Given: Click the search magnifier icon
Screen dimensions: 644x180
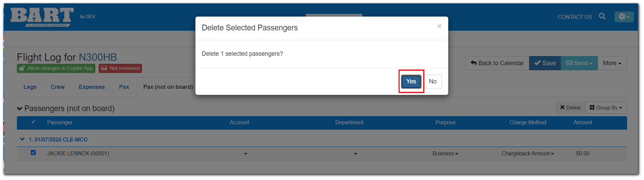Looking at the screenshot, I should [602, 16].
